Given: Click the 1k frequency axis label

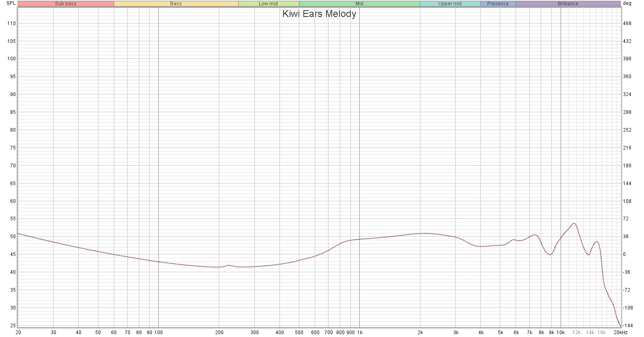Looking at the screenshot, I should (360, 333).
